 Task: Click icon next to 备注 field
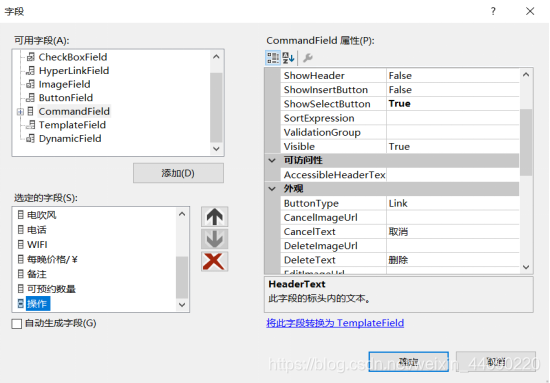[x=21, y=274]
